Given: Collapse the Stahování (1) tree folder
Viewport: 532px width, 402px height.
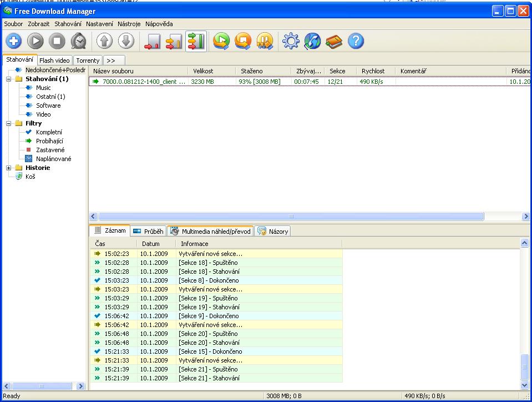Looking at the screenshot, I should point(9,79).
